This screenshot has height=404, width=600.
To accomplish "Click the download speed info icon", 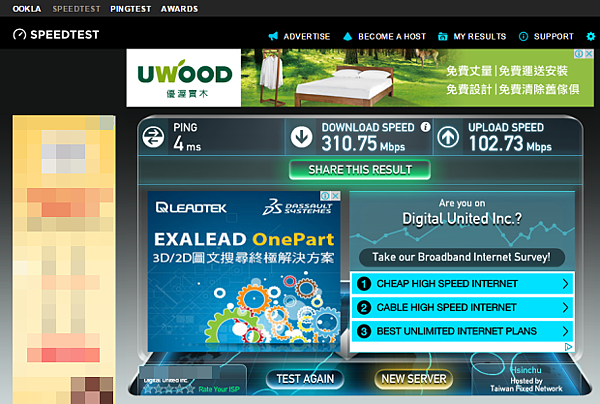I will coord(426,127).
